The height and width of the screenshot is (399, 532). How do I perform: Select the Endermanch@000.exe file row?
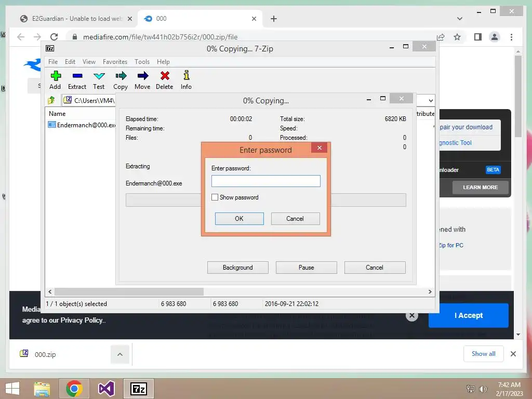82,125
